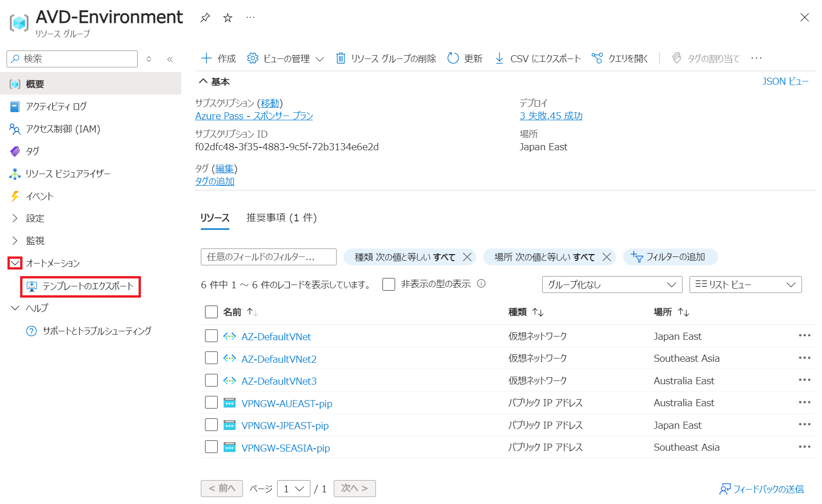Click フィルターの追加 button

coord(670,257)
